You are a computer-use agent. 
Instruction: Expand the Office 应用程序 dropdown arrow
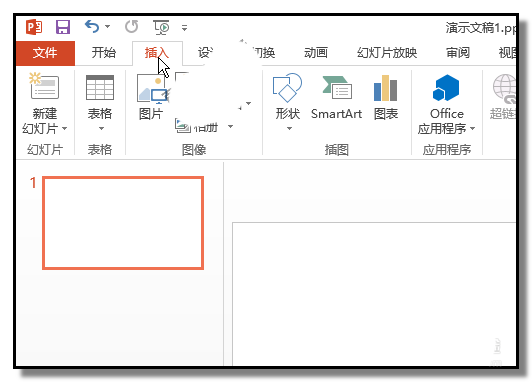click(473, 129)
